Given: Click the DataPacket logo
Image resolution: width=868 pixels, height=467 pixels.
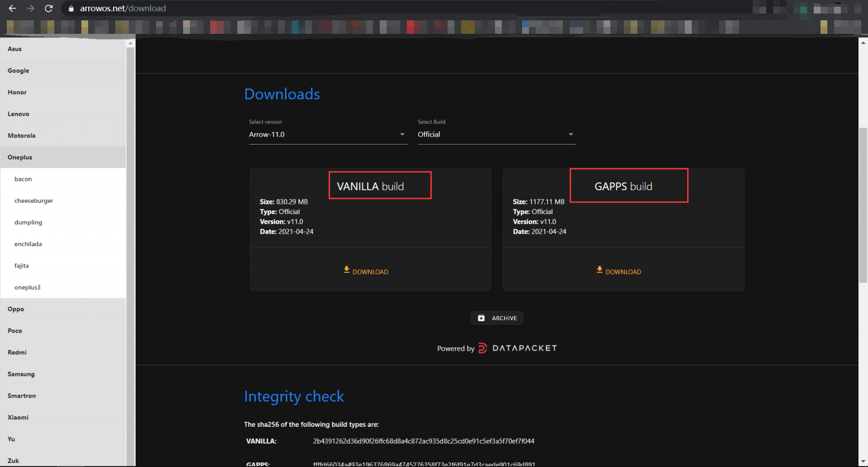Looking at the screenshot, I should pyautogui.click(x=518, y=348).
